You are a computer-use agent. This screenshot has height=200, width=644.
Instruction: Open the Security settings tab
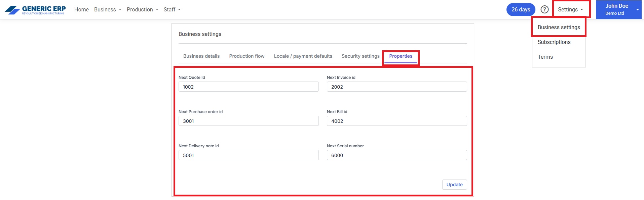(360, 56)
